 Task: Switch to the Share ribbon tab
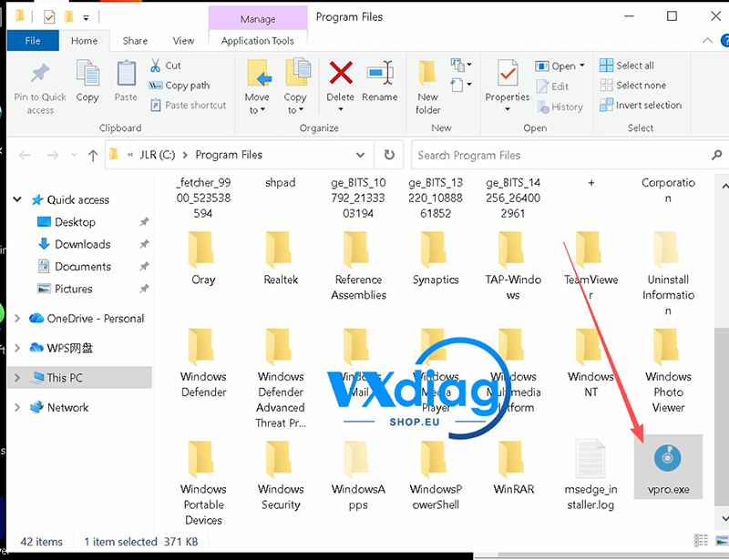(x=135, y=41)
